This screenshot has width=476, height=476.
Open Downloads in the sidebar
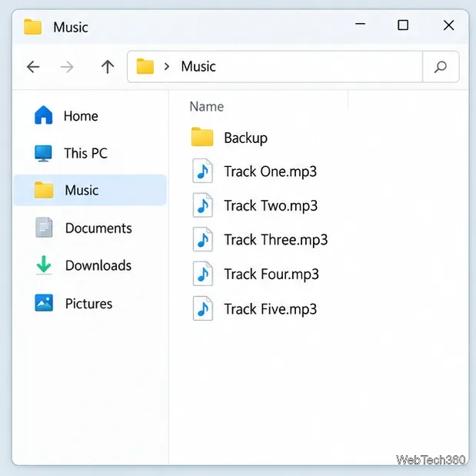point(98,265)
